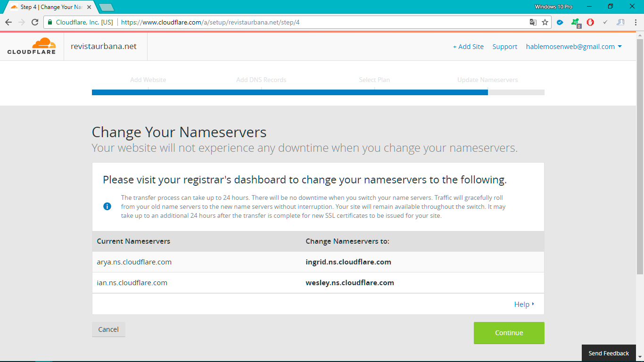Open the translate page icon
This screenshot has width=644, height=362.
pyautogui.click(x=533, y=22)
